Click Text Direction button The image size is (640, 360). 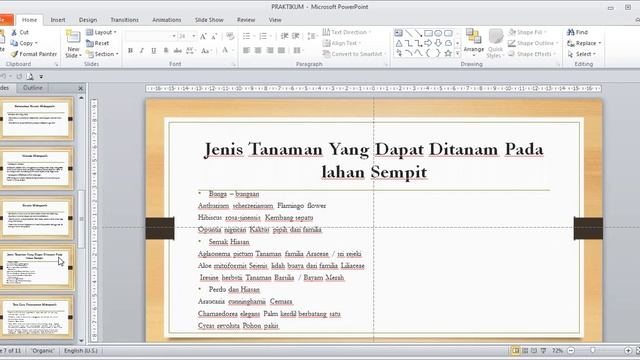[347, 32]
